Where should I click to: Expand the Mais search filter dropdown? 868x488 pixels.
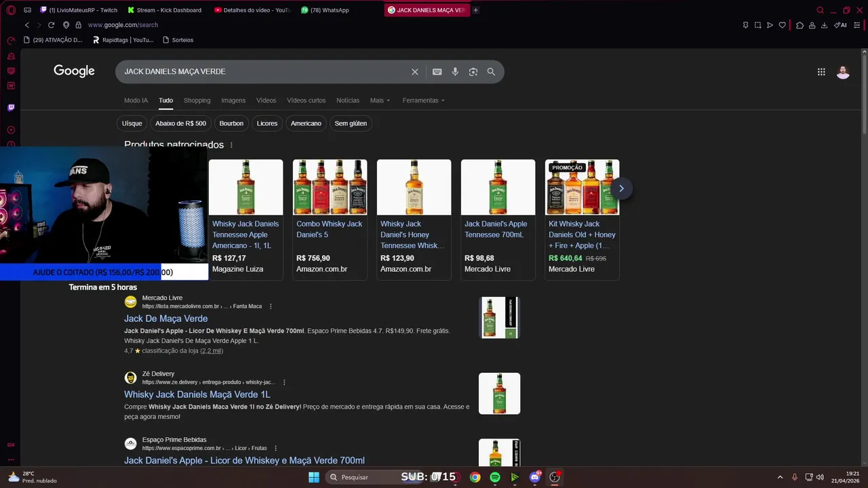[380, 100]
